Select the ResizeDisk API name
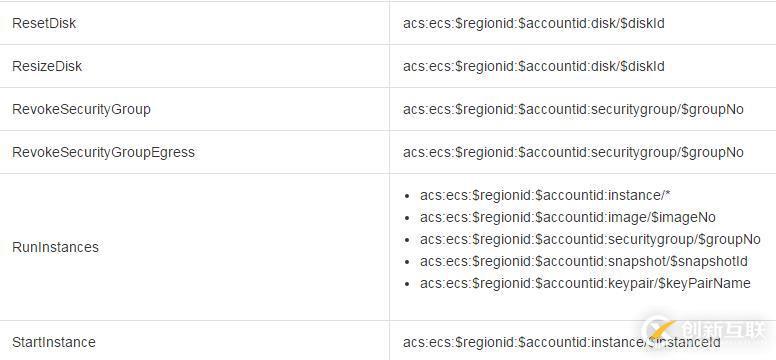This screenshot has width=776, height=360. 47,66
